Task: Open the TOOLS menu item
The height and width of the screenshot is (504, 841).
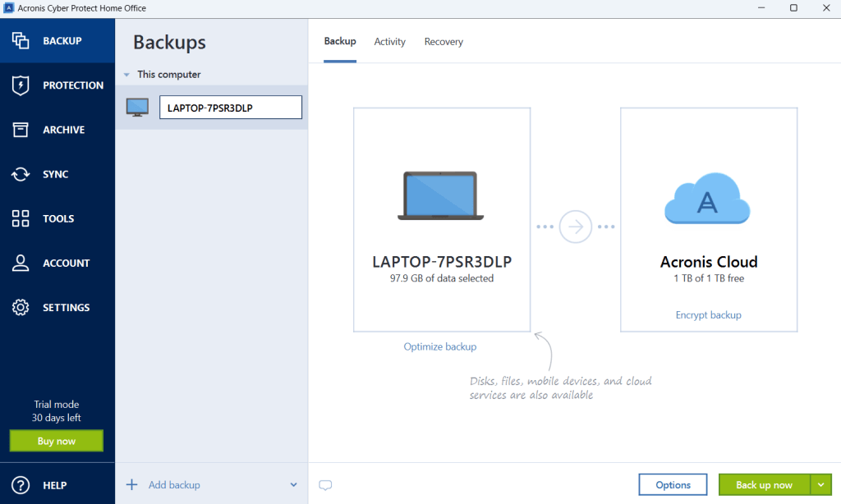Action: 57,219
